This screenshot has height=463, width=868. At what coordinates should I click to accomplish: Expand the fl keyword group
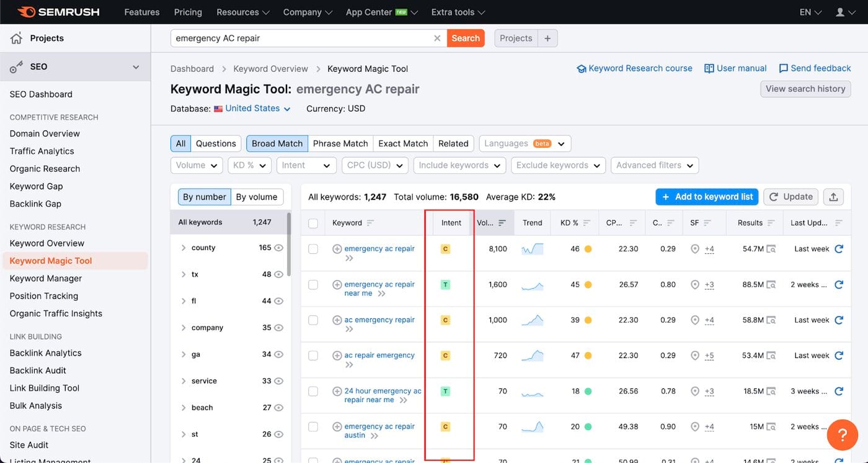click(x=184, y=301)
